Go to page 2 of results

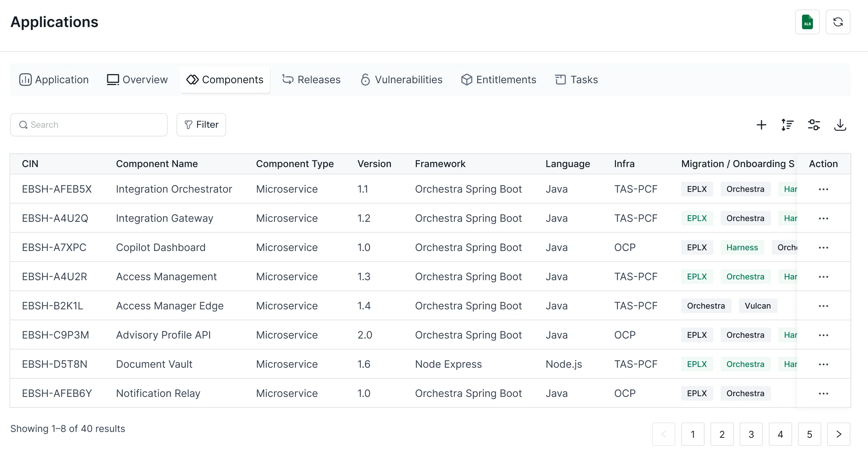point(722,434)
